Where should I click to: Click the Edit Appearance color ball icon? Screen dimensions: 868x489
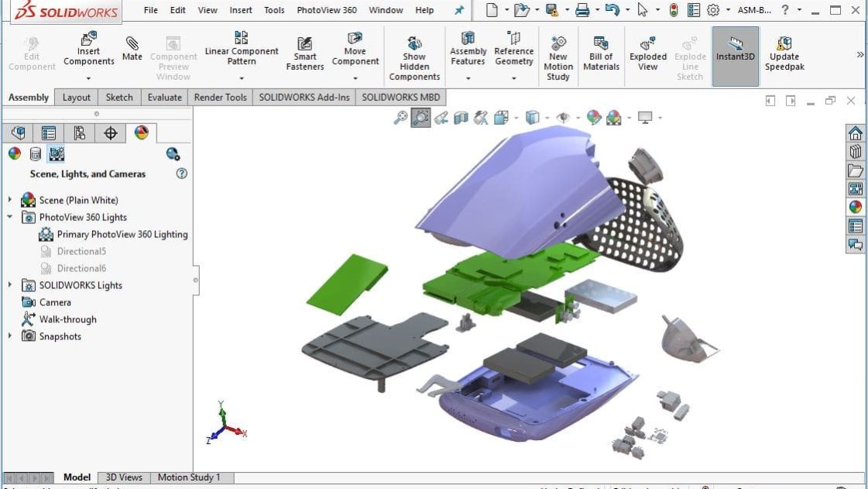(594, 118)
